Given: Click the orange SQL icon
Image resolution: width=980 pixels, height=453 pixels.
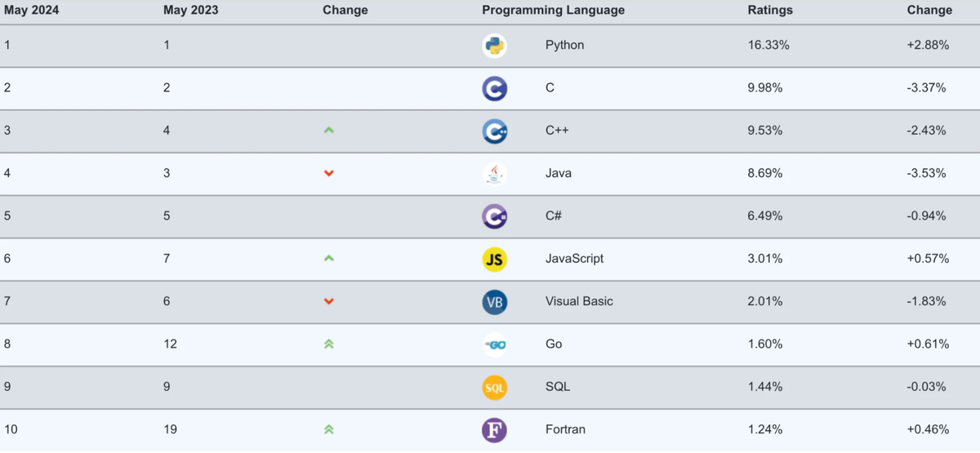Looking at the screenshot, I should pyautogui.click(x=494, y=387).
